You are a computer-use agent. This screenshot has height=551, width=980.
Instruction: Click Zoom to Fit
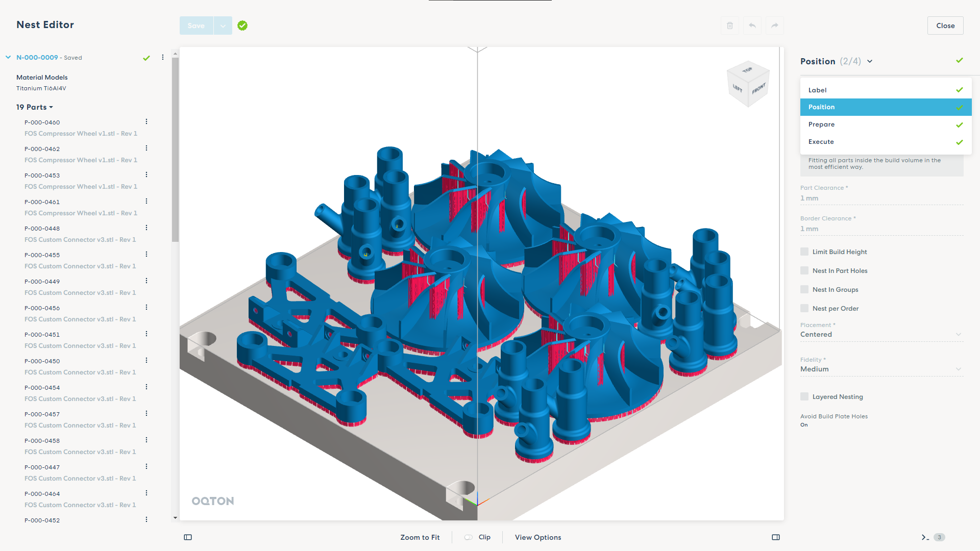[420, 537]
